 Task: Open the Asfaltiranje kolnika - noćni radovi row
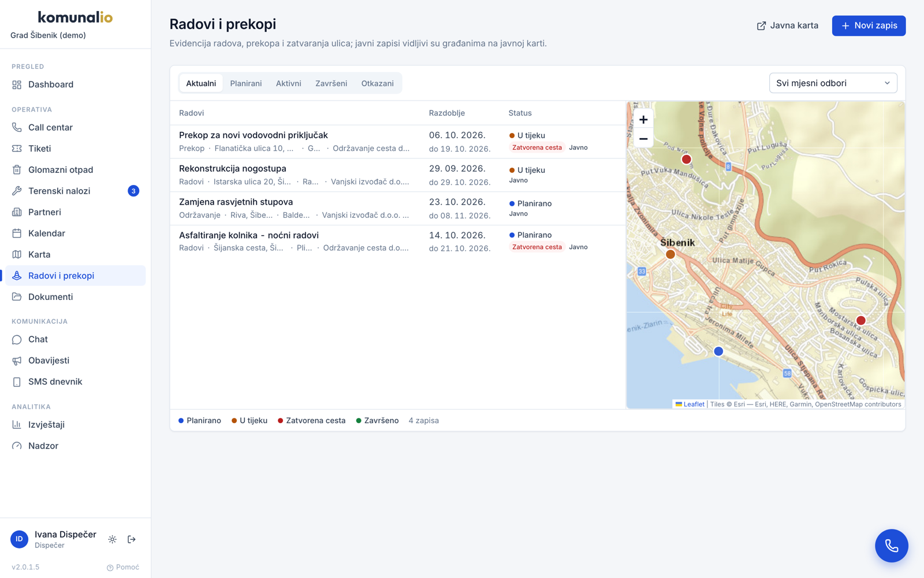click(398, 242)
